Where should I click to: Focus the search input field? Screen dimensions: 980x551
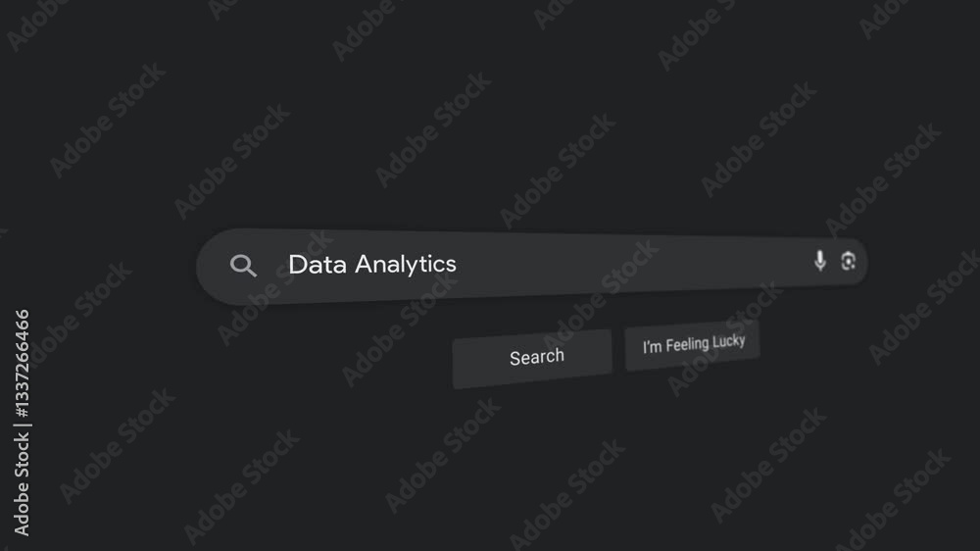(x=531, y=266)
